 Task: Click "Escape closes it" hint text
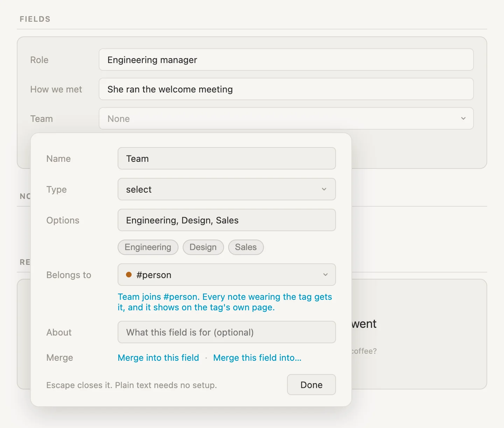[x=132, y=385]
